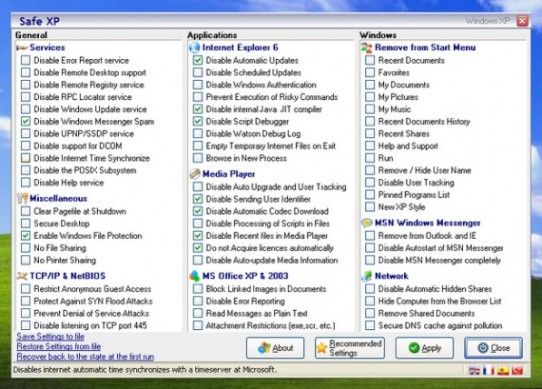Click the UK flag language icon
This screenshot has width=542, height=389.
point(474,371)
